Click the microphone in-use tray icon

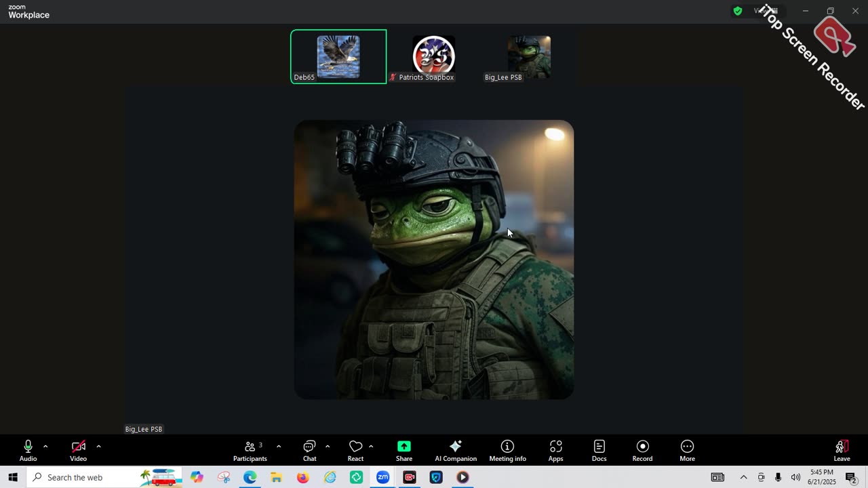[778, 477]
